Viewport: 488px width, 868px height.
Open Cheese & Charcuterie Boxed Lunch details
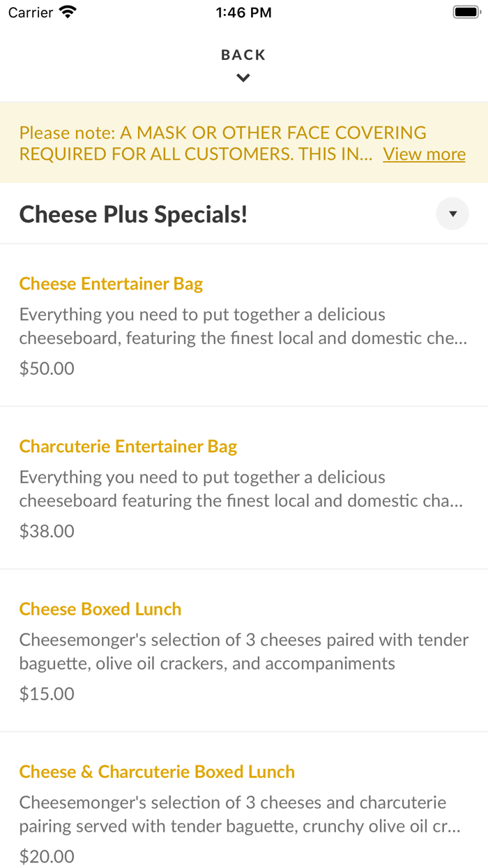pyautogui.click(x=157, y=772)
